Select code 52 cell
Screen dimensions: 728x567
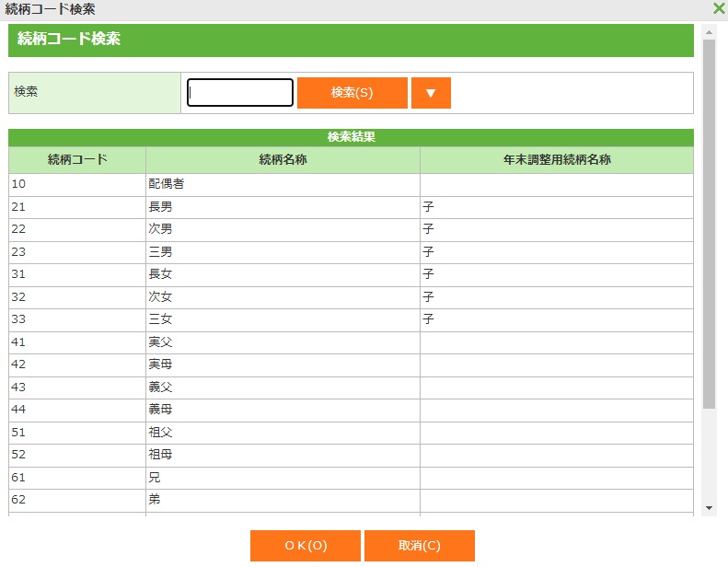(77, 455)
